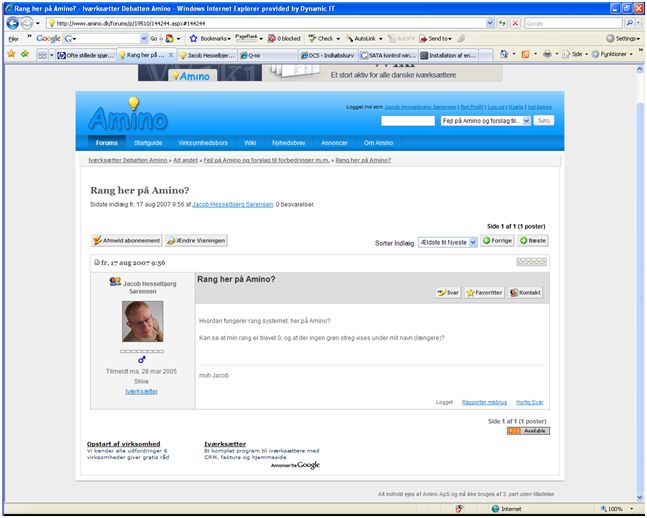The height and width of the screenshot is (518, 647).
Task: Open Virksomhedsbors in site navigation
Action: 203,143
